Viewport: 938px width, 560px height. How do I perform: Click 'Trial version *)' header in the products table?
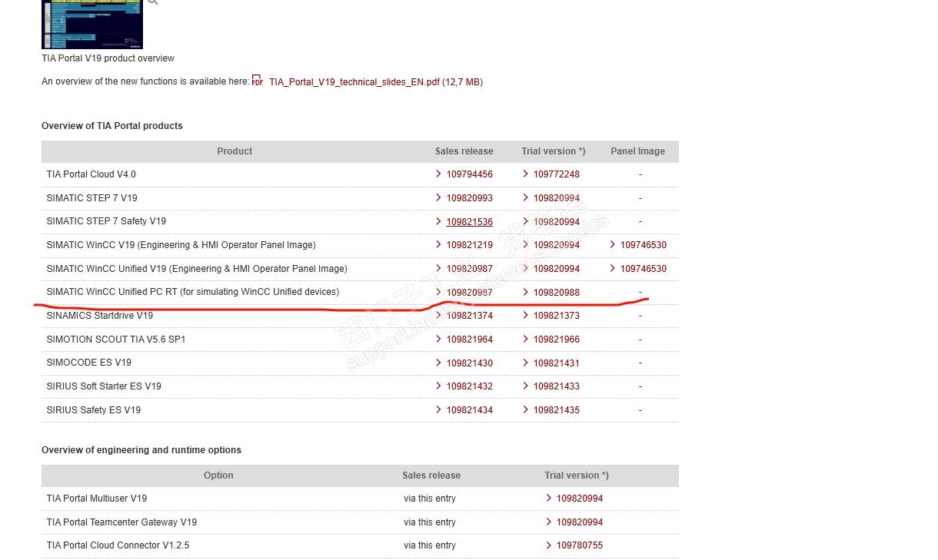click(554, 151)
